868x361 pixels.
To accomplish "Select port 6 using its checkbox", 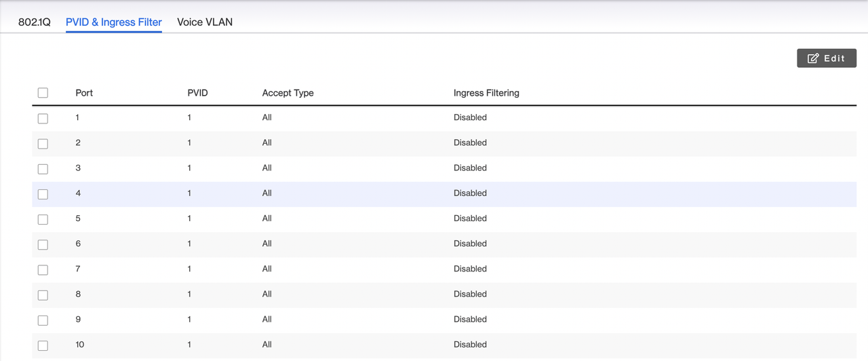I will point(43,244).
